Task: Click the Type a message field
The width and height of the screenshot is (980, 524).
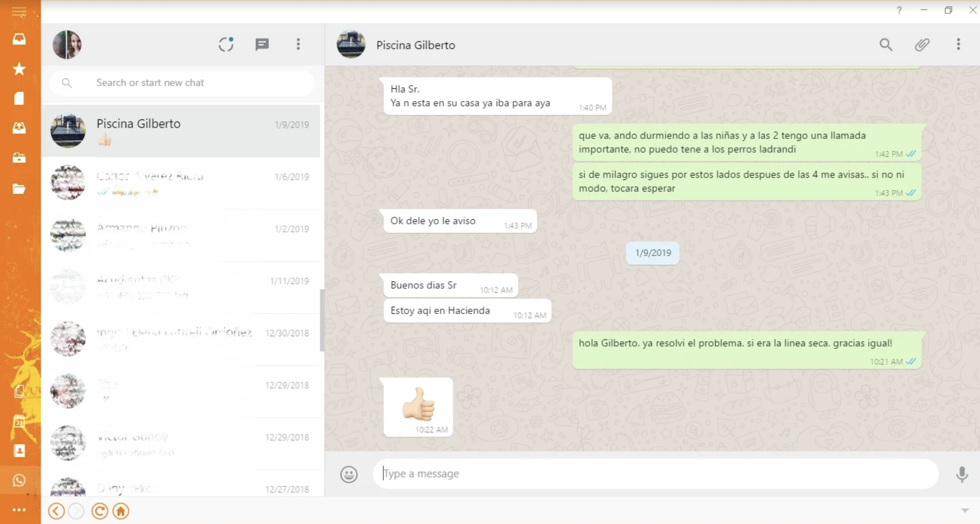Action: pyautogui.click(x=655, y=473)
